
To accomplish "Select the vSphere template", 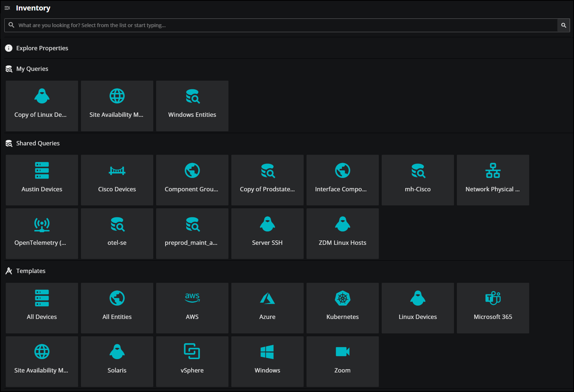I will coord(192,362).
